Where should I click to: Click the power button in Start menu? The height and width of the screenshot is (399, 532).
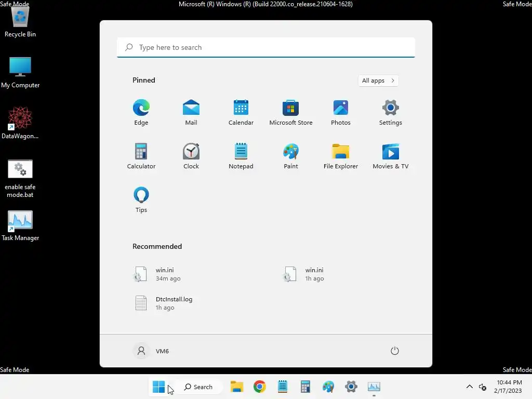pos(395,351)
